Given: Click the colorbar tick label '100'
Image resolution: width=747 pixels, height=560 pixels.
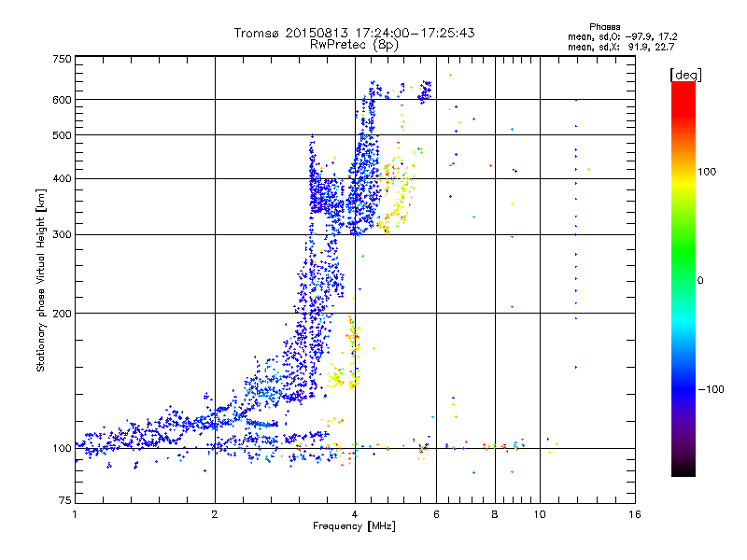Looking at the screenshot, I should [707, 172].
